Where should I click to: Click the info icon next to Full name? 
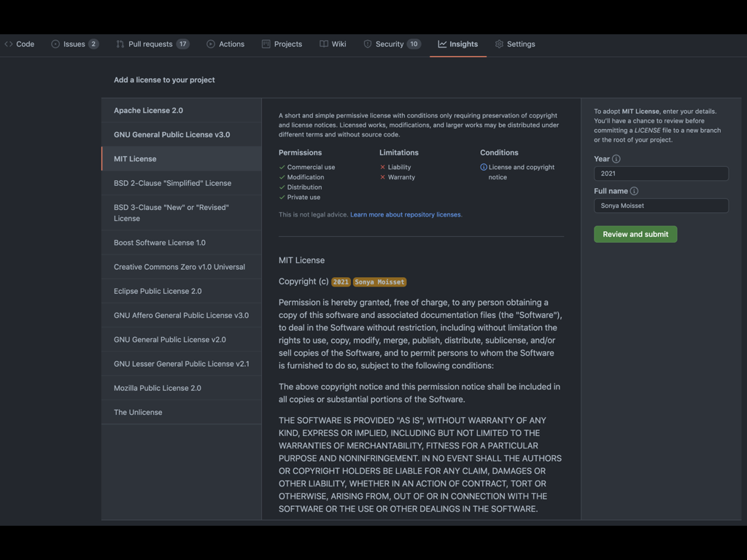[634, 191]
